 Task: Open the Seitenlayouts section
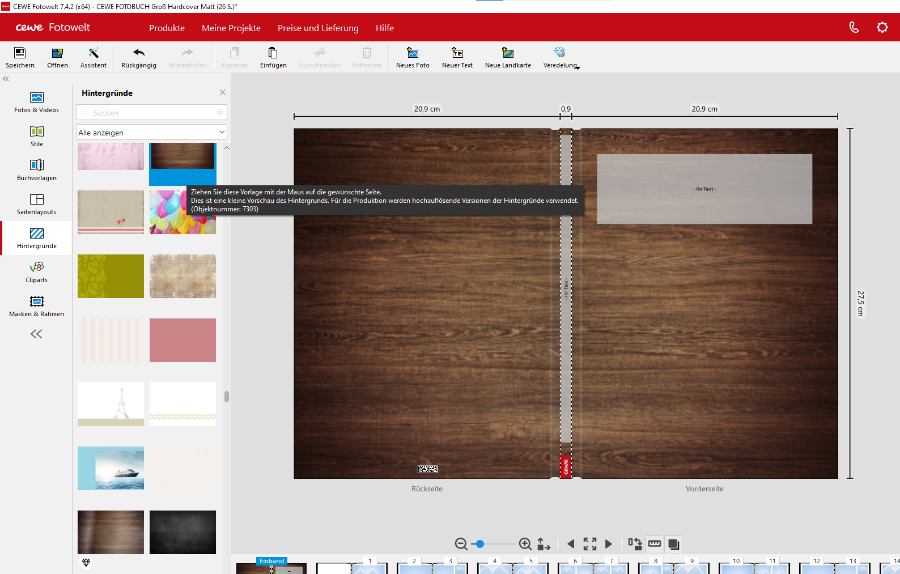click(x=36, y=203)
